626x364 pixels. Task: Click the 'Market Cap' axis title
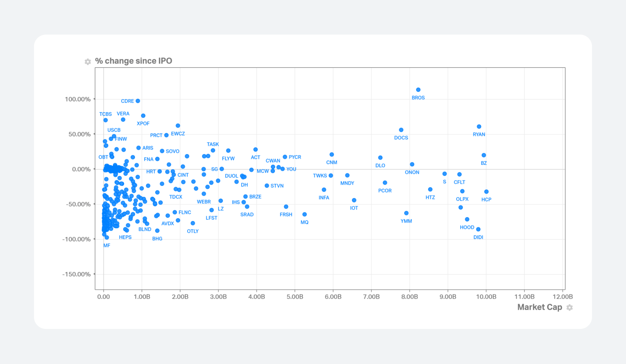tap(540, 307)
